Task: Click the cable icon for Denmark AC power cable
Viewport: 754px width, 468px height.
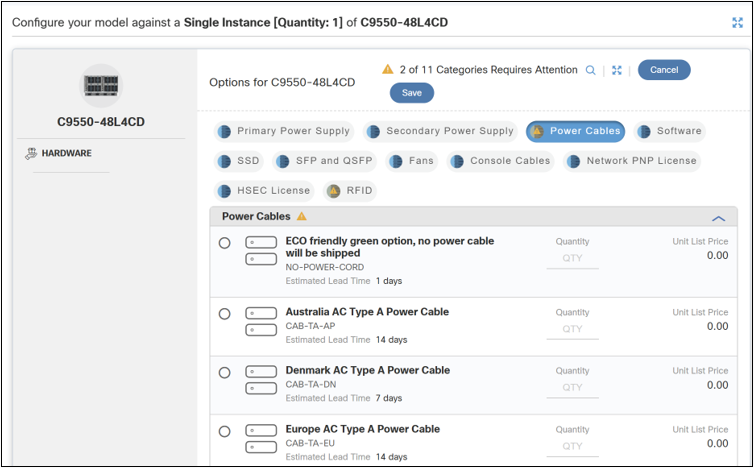Action: pyautogui.click(x=261, y=380)
